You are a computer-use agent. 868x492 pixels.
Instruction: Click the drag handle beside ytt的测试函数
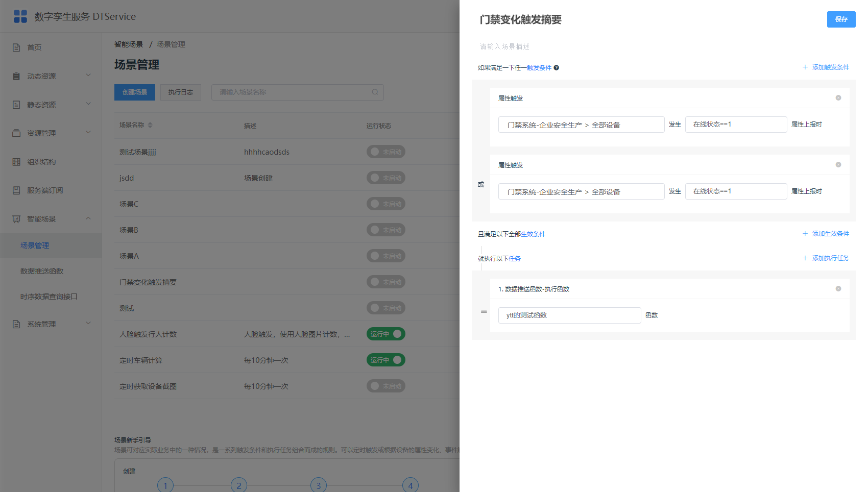click(x=484, y=311)
